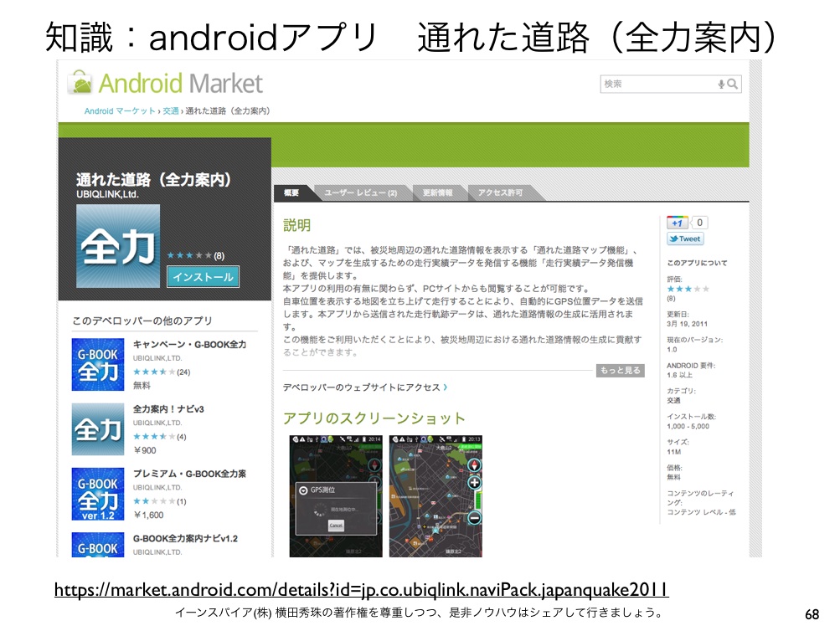Switch to the ユーザー レビュー (2) tab
Image resolution: width=840 pixels, height=631 pixels.
[360, 192]
